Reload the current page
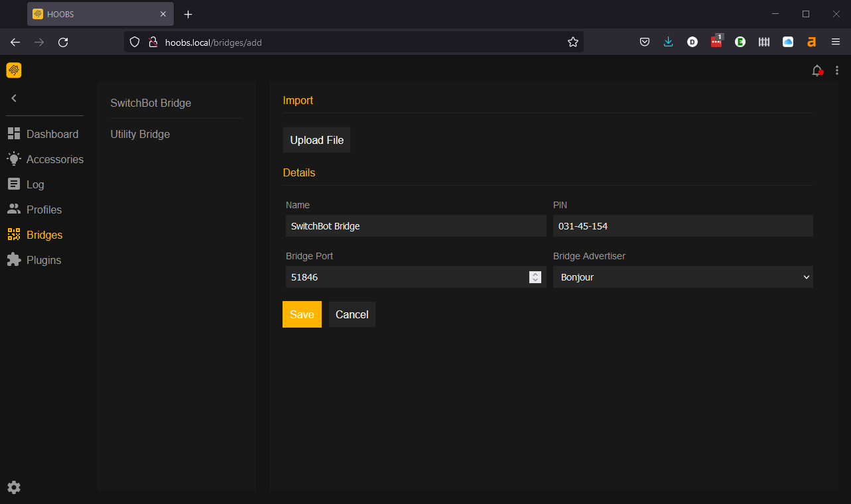 click(63, 42)
